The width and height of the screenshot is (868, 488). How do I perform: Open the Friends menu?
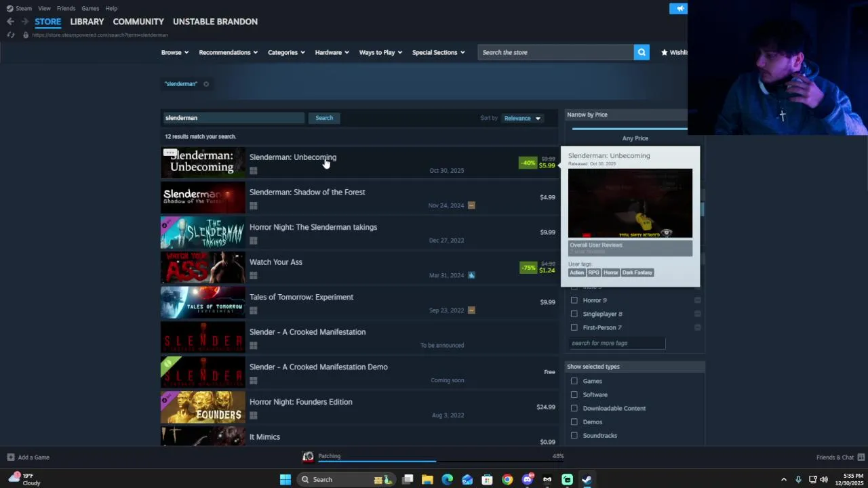click(x=66, y=8)
